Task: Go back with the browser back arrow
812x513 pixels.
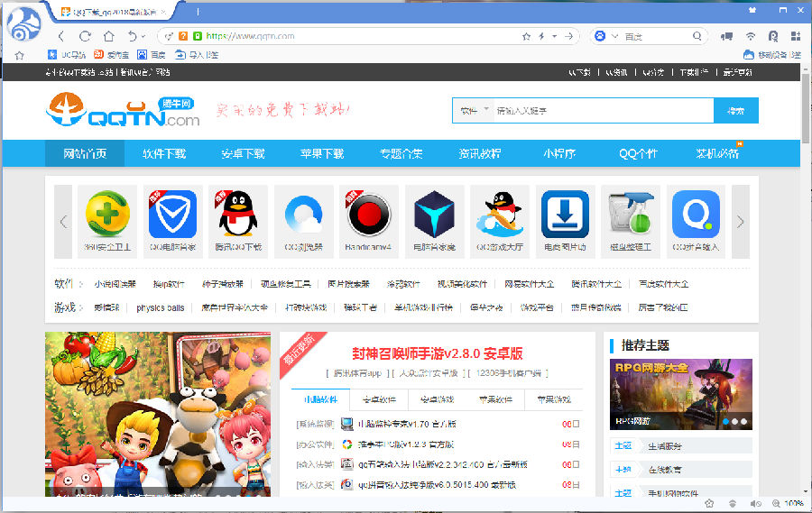Action: (61, 36)
